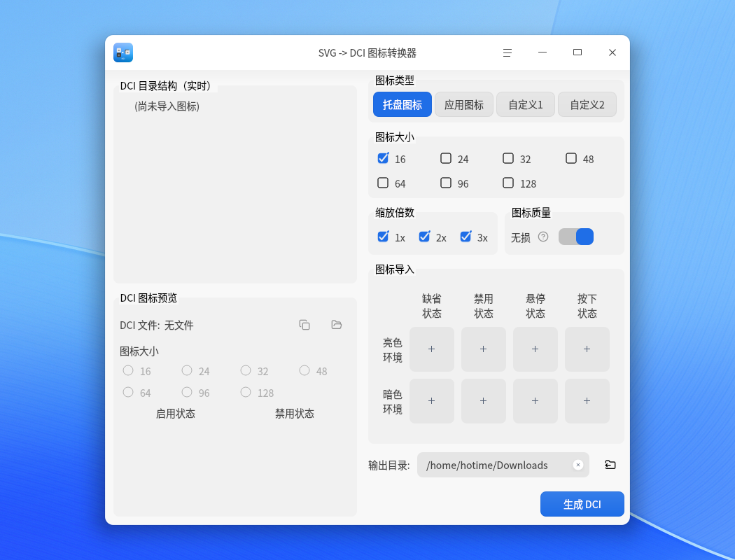Open DCI file with folder icon
Image resolution: width=735 pixels, height=560 pixels.
[x=337, y=325]
